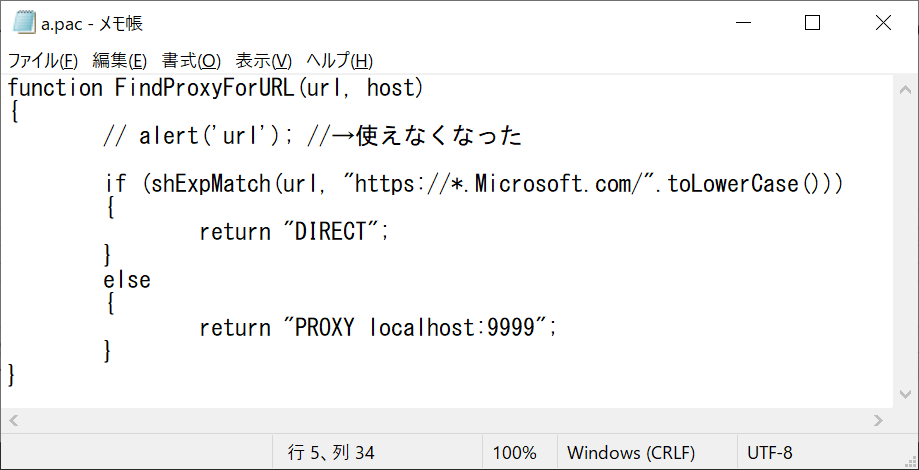Open the 表示(V) menu

263,60
